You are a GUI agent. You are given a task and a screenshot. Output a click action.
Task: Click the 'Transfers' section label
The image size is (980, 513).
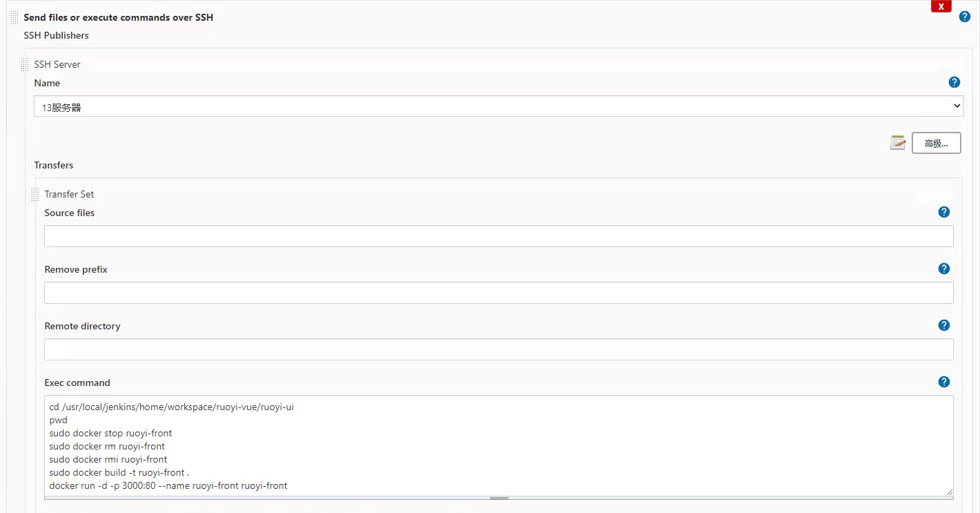[x=54, y=165]
